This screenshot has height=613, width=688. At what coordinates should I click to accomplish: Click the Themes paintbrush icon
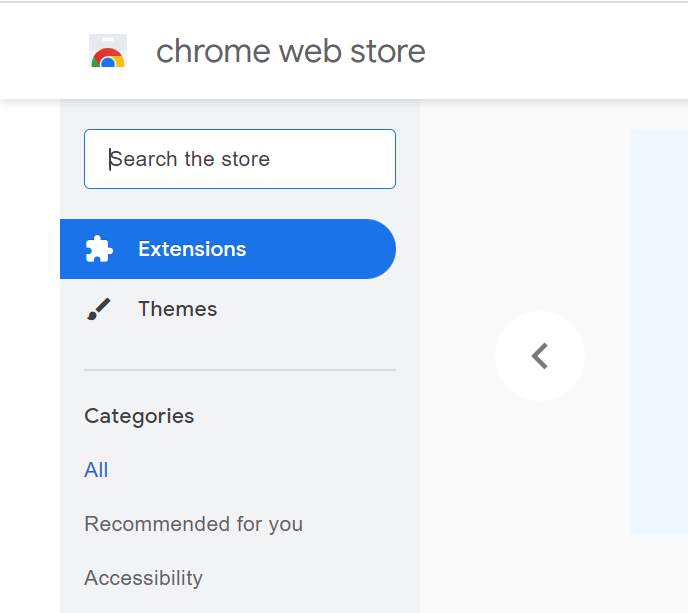[x=99, y=309]
